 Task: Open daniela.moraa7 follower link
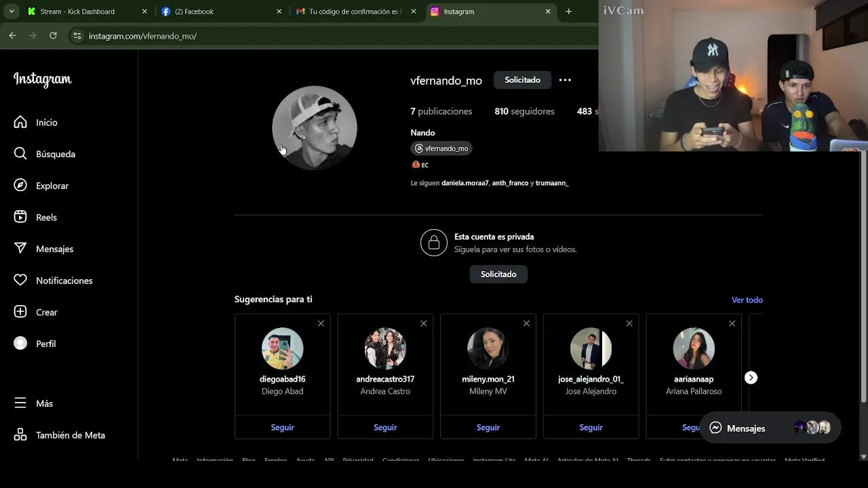tap(465, 183)
